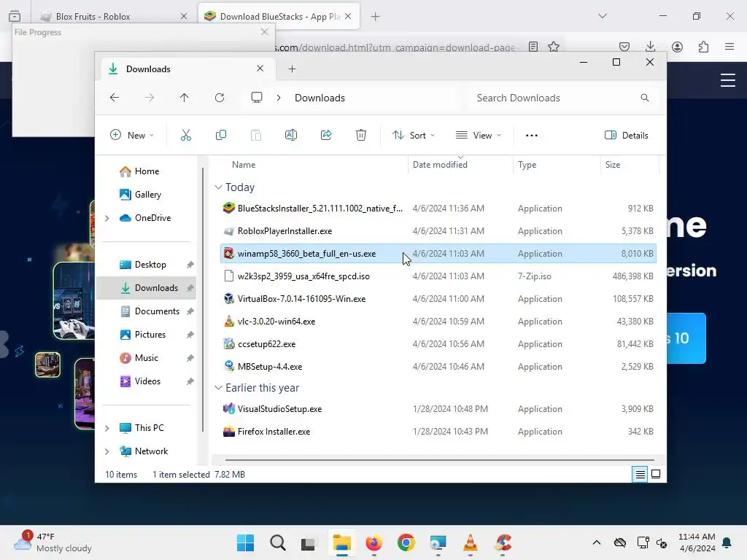Open Firefox application hamburger menu
Image resolution: width=747 pixels, height=560 pixels.
(729, 47)
